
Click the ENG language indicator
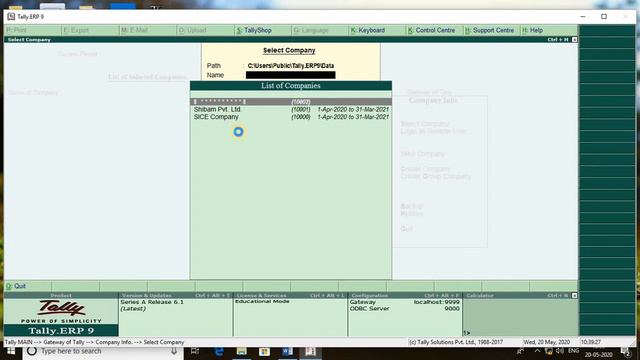(x=573, y=351)
